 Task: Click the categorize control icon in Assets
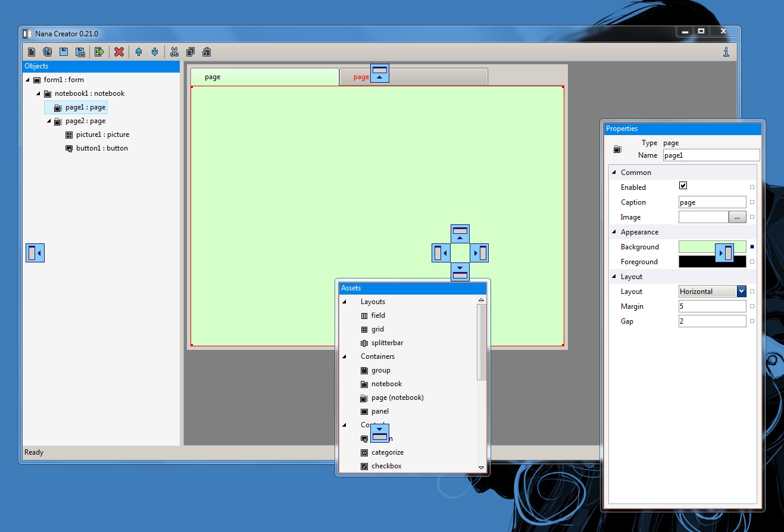click(x=364, y=452)
